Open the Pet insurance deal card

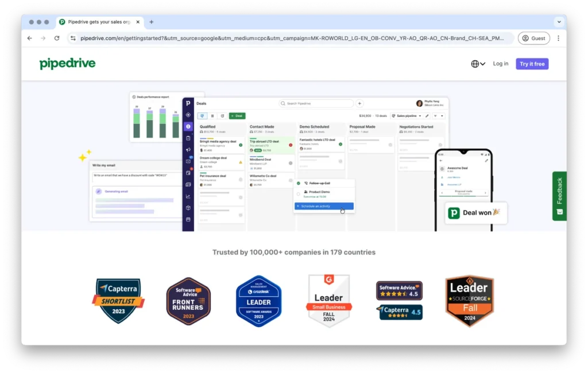(x=221, y=180)
